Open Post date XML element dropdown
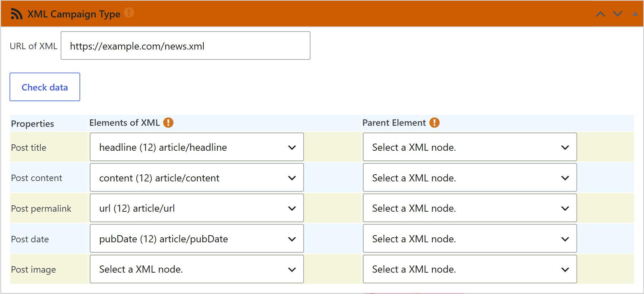644x294 pixels. coord(197,239)
